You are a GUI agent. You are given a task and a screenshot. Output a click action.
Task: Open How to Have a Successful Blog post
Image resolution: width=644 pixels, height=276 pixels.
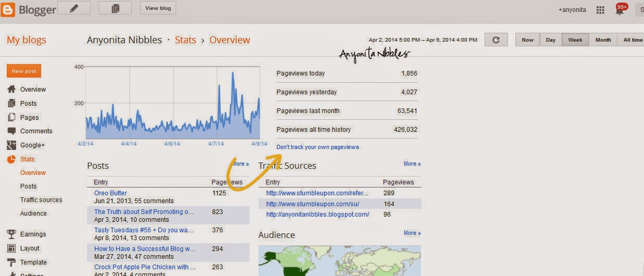(x=145, y=249)
